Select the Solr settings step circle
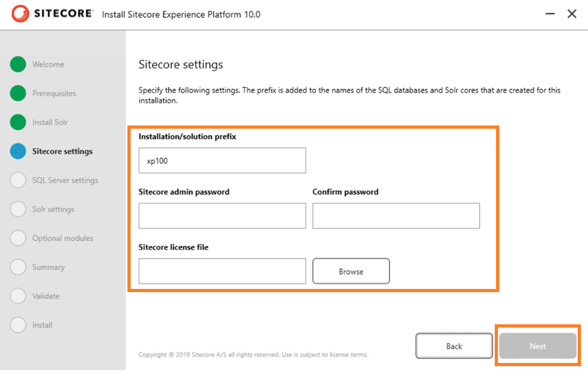 [18, 209]
